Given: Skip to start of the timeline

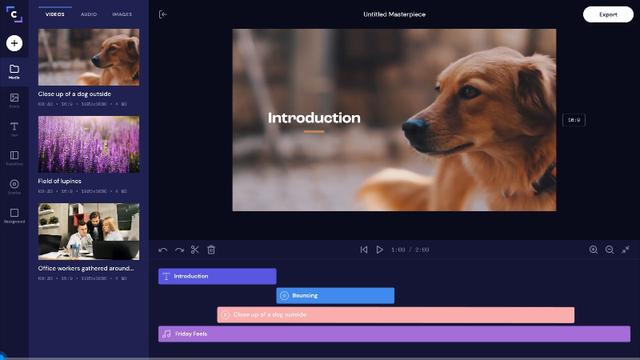Looking at the screenshot, I should click(x=364, y=250).
